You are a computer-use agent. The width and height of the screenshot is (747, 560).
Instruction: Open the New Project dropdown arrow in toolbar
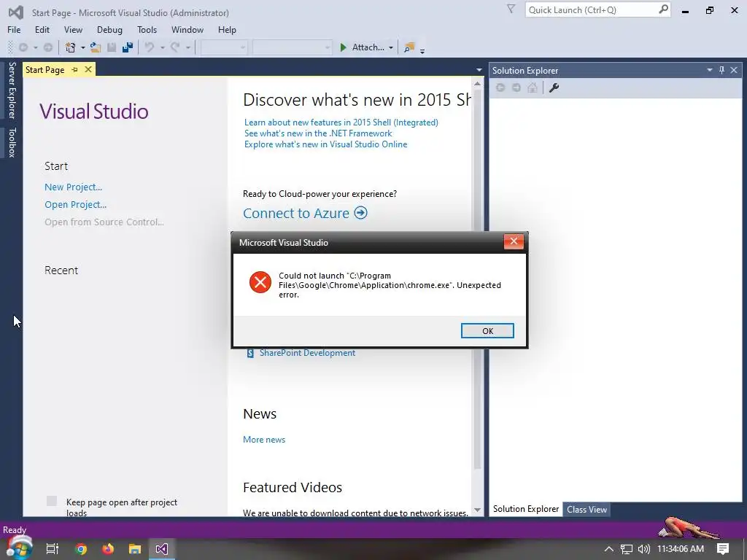[83, 47]
